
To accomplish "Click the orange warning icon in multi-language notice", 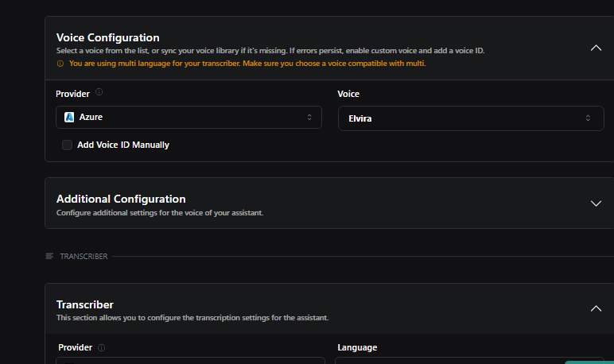I will coord(60,63).
